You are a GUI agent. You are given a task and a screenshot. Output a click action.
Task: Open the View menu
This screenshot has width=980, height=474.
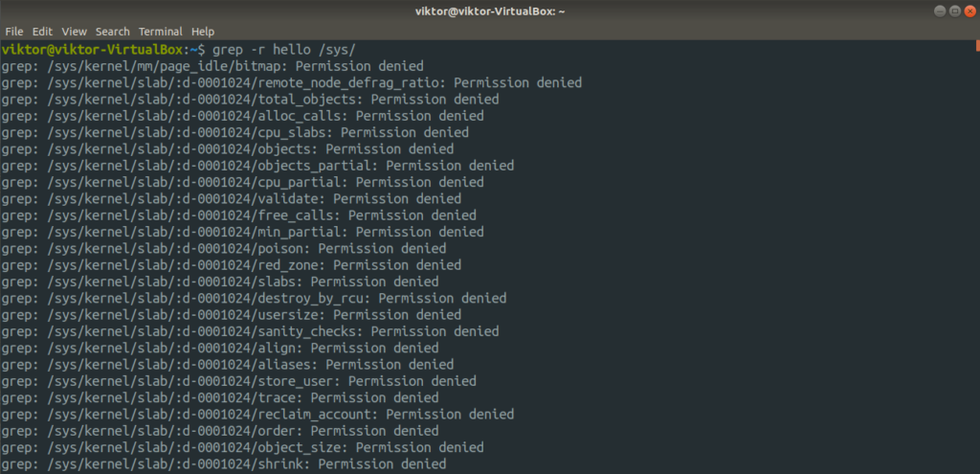coord(75,32)
